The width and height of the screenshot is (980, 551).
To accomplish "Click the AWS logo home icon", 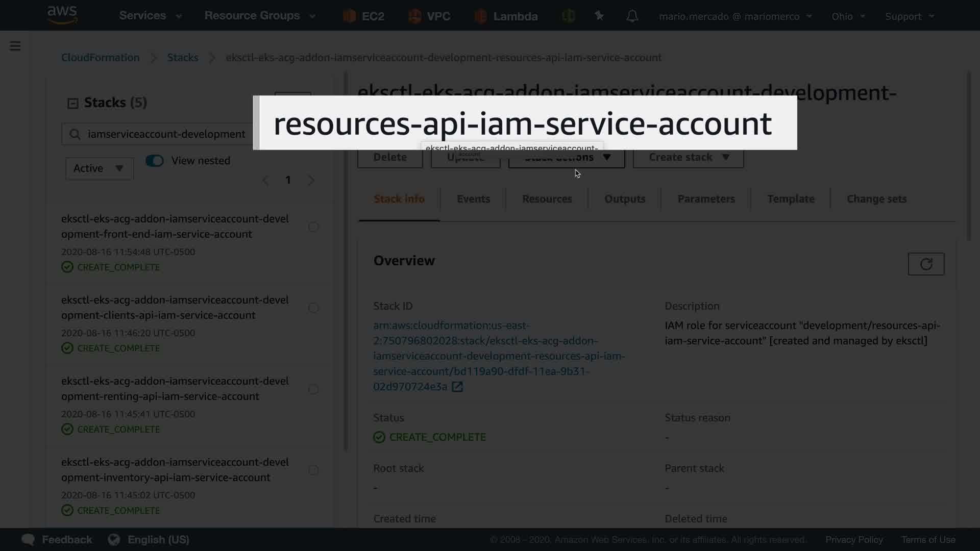I will tap(62, 15).
